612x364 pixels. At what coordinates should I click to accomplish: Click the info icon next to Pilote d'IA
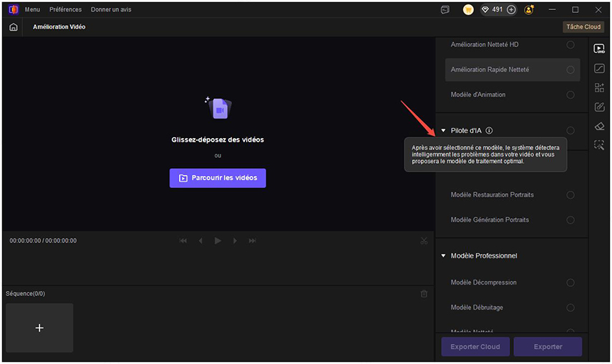pyautogui.click(x=489, y=131)
